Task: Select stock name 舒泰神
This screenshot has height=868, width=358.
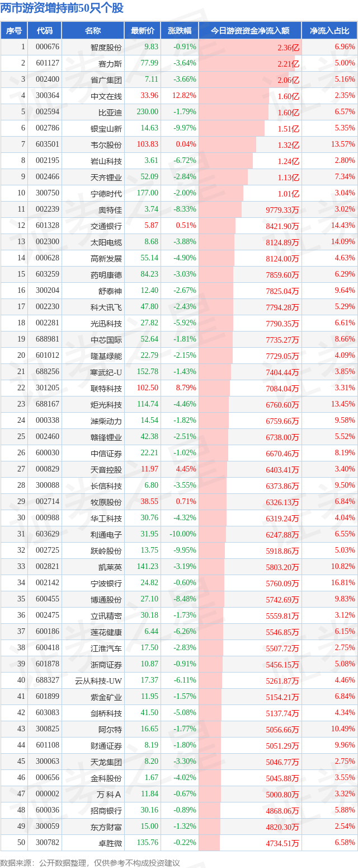Action: (110, 291)
